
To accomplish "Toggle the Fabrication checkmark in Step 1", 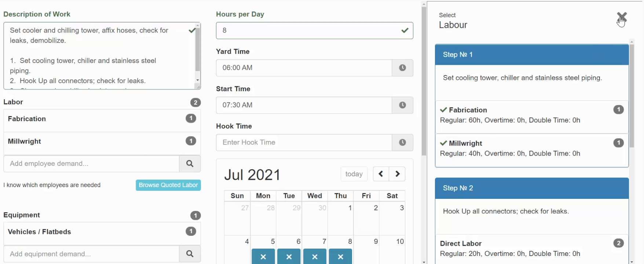I will coord(443,109).
